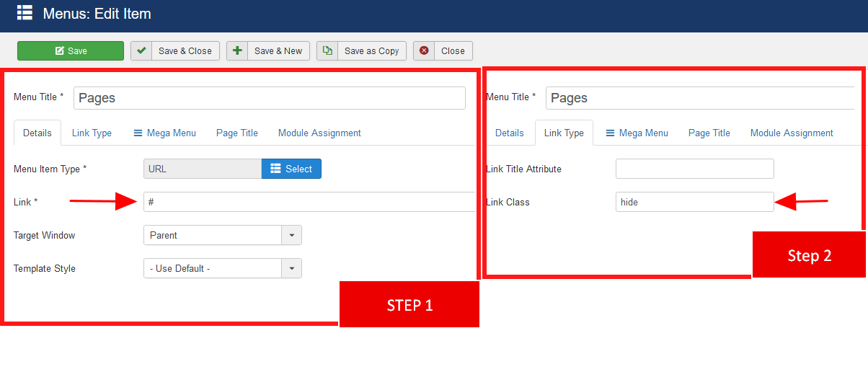This screenshot has width=868, height=372.
Task: Click the Link Title Attribute label
Action: (x=524, y=169)
